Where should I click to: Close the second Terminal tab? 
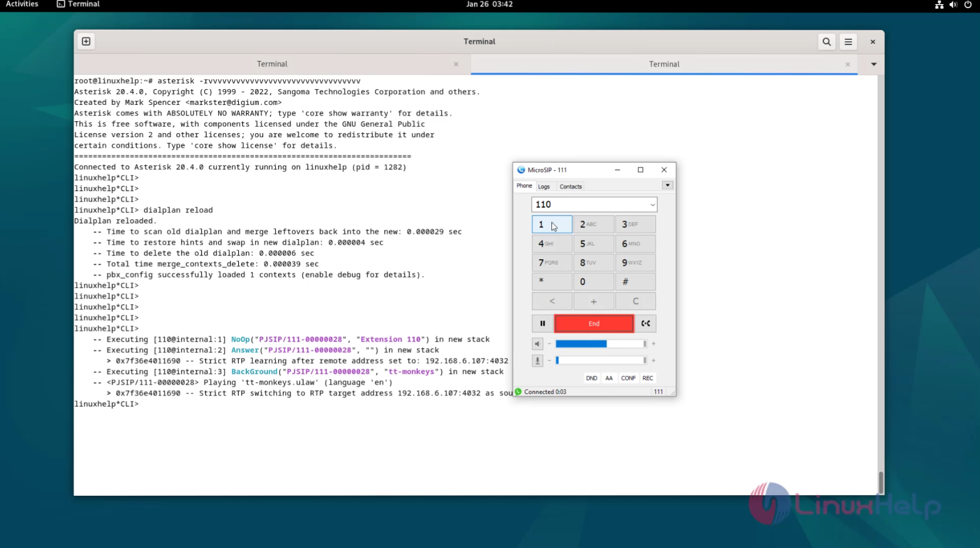pos(847,64)
